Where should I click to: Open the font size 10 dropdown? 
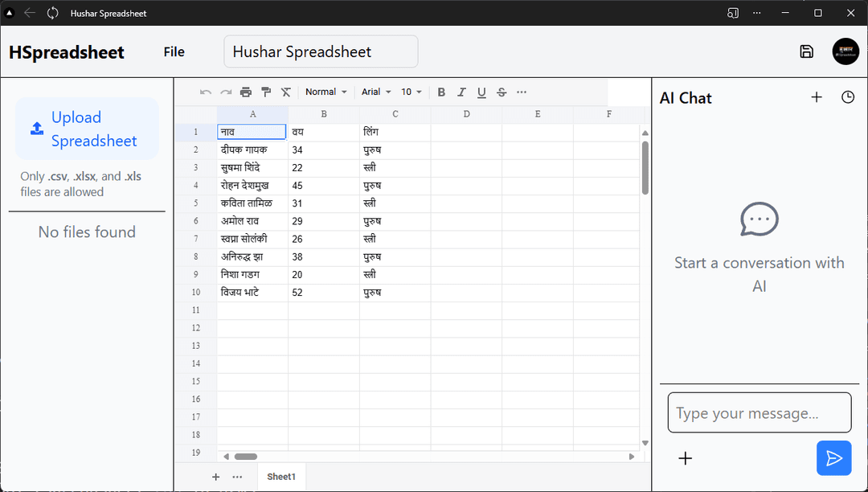[411, 92]
